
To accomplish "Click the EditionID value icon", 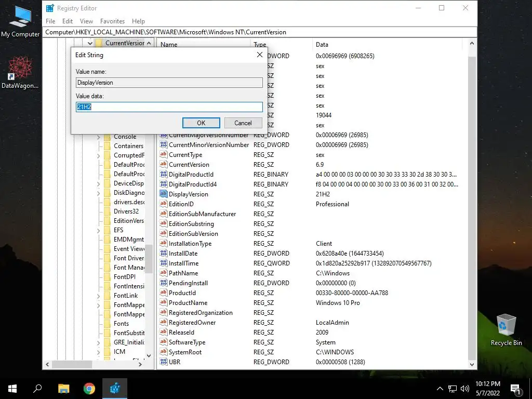I will (164, 204).
